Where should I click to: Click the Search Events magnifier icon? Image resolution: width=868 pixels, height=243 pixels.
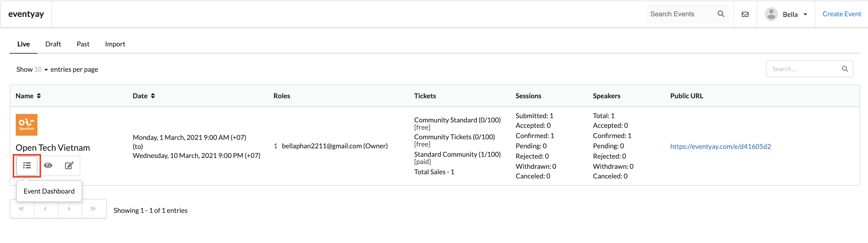point(721,14)
